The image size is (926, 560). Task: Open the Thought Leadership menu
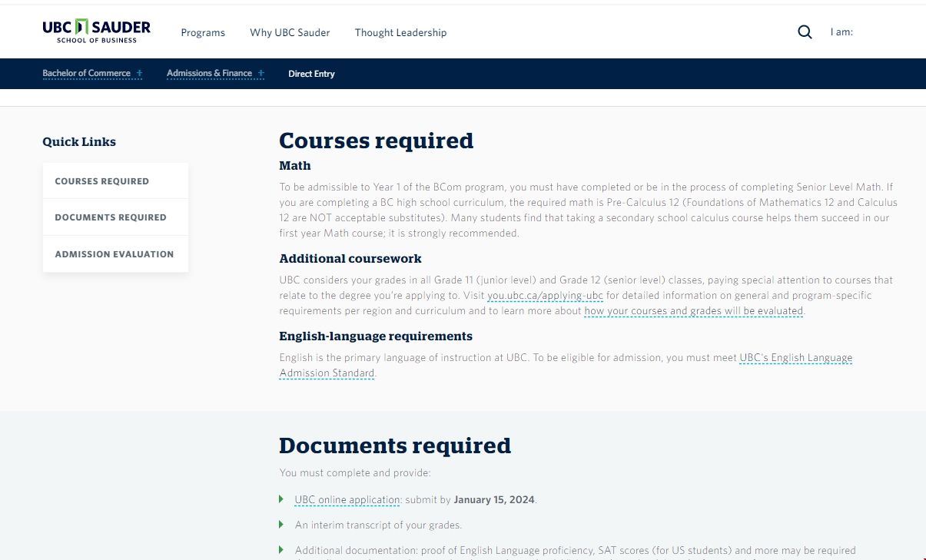pos(400,32)
